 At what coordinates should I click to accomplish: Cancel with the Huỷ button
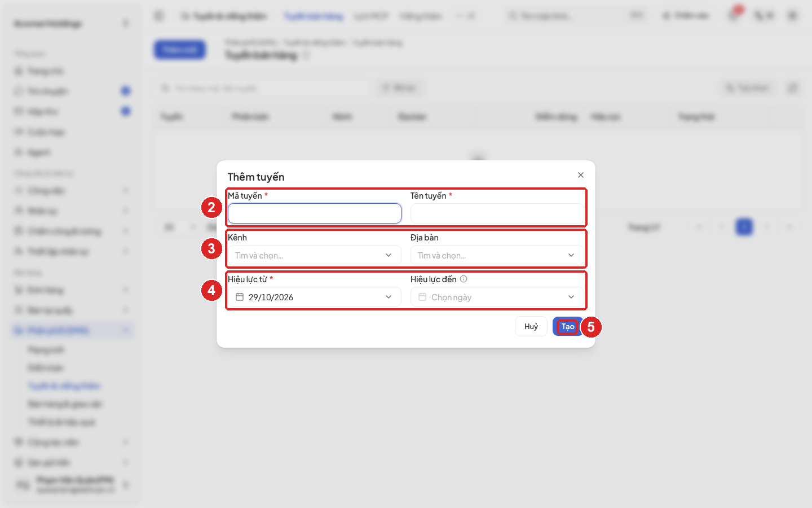[531, 326]
